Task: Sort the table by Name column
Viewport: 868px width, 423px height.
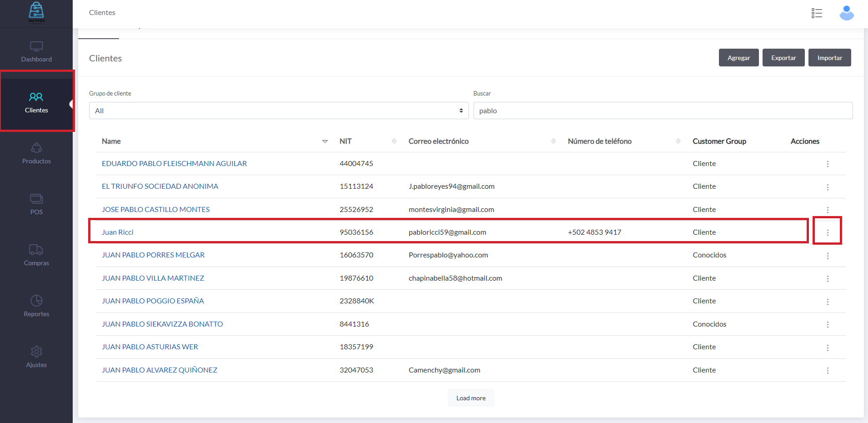Action: pyautogui.click(x=325, y=141)
